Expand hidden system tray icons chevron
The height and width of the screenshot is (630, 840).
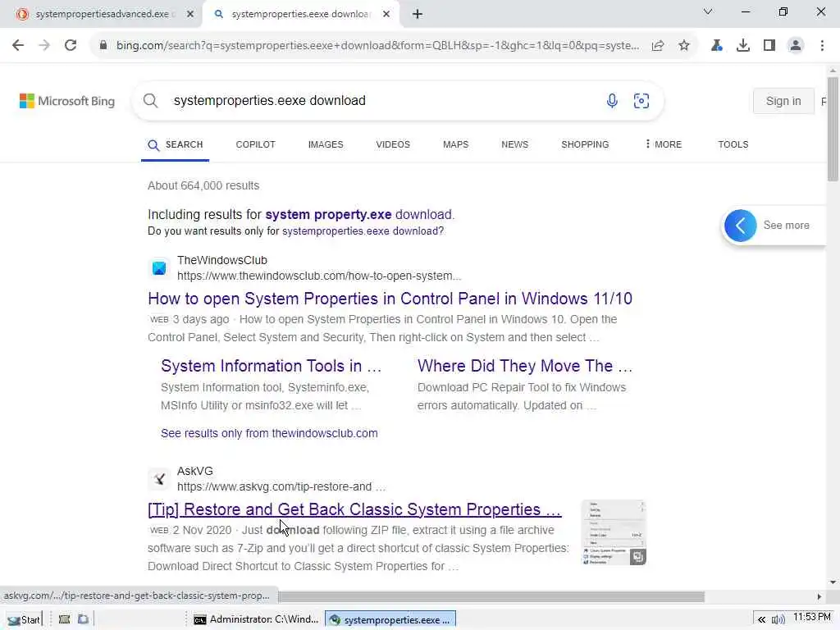[x=761, y=620]
